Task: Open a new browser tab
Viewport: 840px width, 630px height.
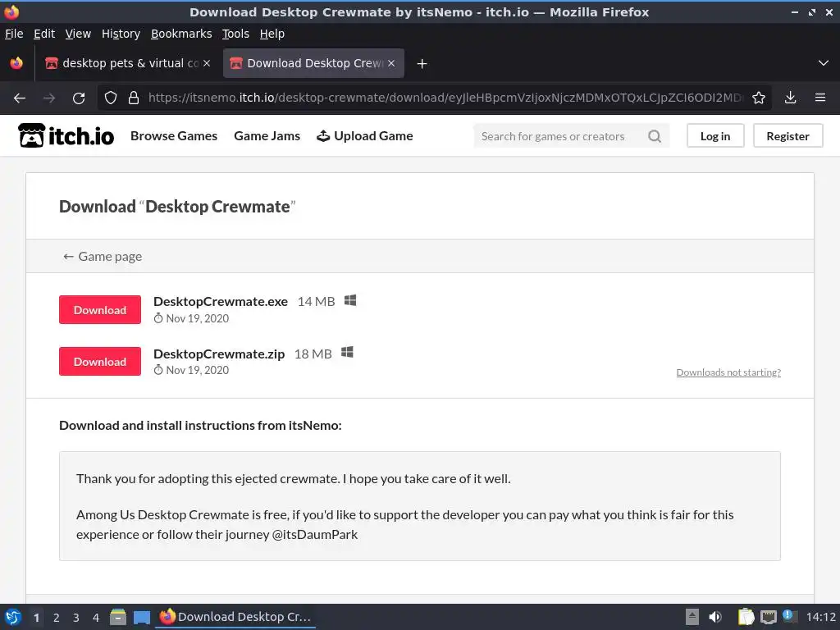Action: [x=422, y=64]
